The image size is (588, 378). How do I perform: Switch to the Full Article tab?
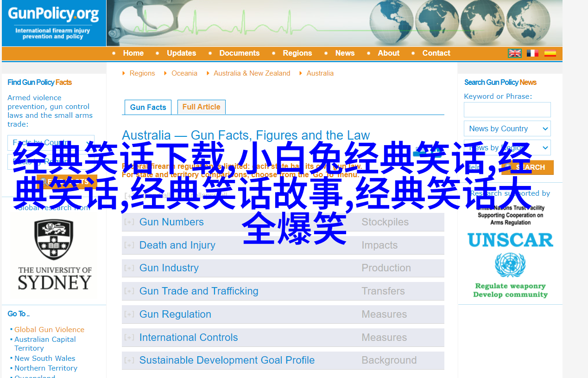pyautogui.click(x=201, y=107)
